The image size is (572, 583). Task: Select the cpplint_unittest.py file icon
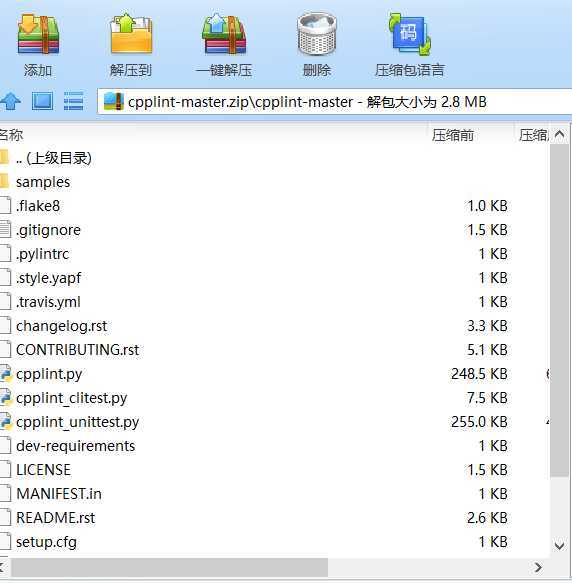(x=6, y=422)
